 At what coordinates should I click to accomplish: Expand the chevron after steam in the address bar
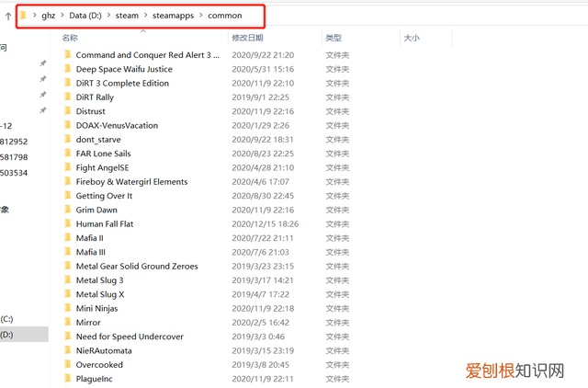pyautogui.click(x=145, y=16)
